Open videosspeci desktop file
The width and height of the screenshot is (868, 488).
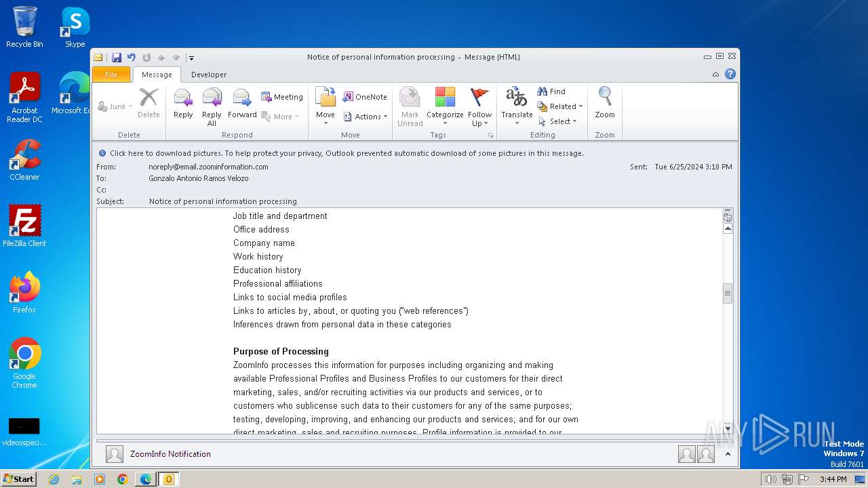tap(24, 432)
